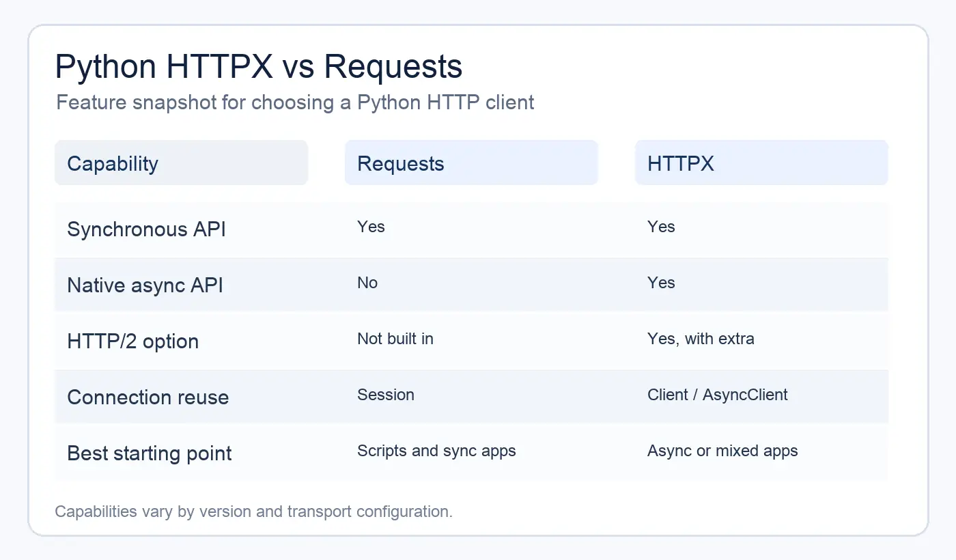This screenshot has height=560, width=956.
Task: Select the 'Synchronous API' row label
Action: (x=146, y=229)
